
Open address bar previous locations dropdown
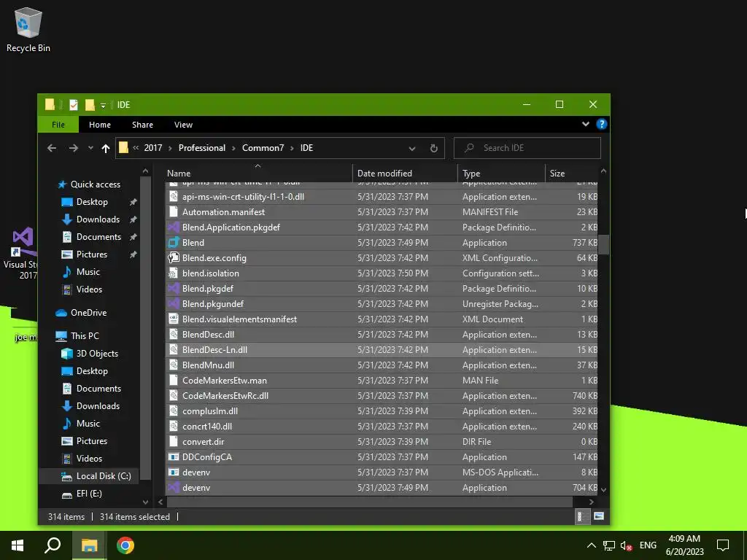tap(412, 149)
